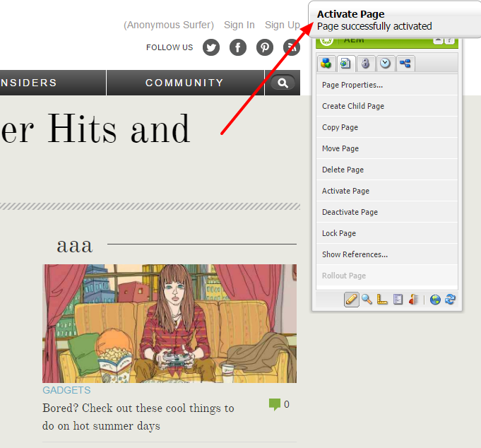Toggle Client Context icon
Image resolution: width=481 pixels, height=448 pixels.
(413, 300)
